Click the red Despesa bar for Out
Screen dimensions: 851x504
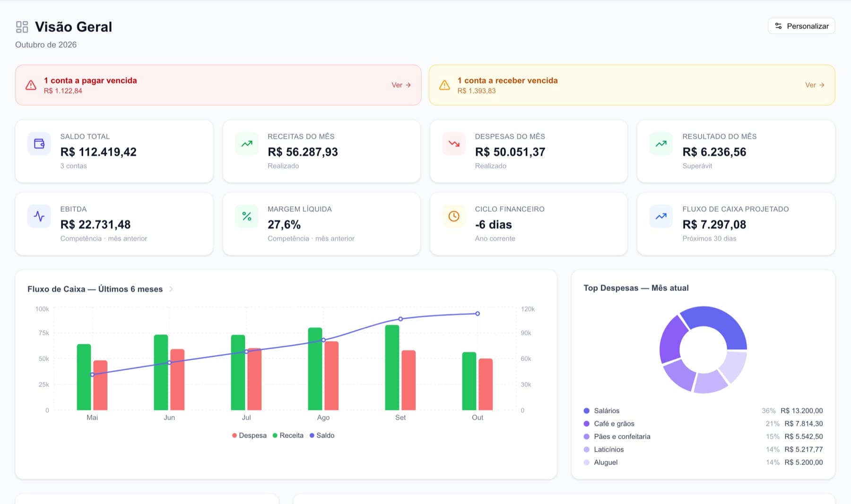(486, 384)
